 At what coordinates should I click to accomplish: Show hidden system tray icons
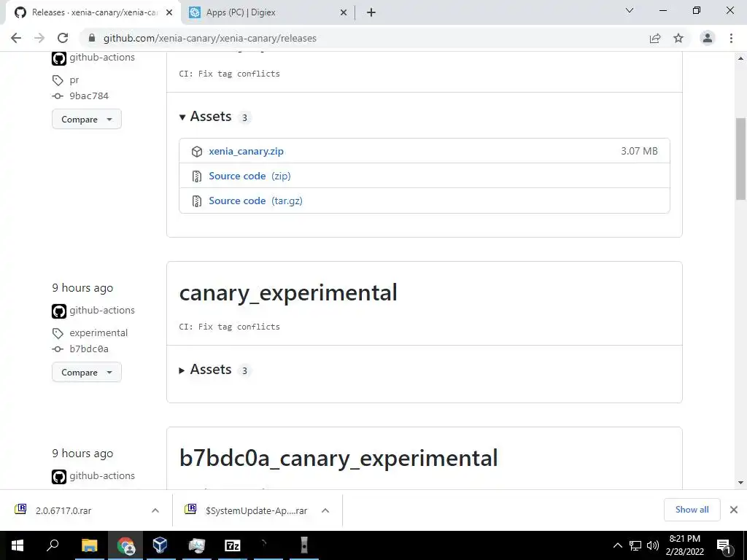(x=617, y=545)
